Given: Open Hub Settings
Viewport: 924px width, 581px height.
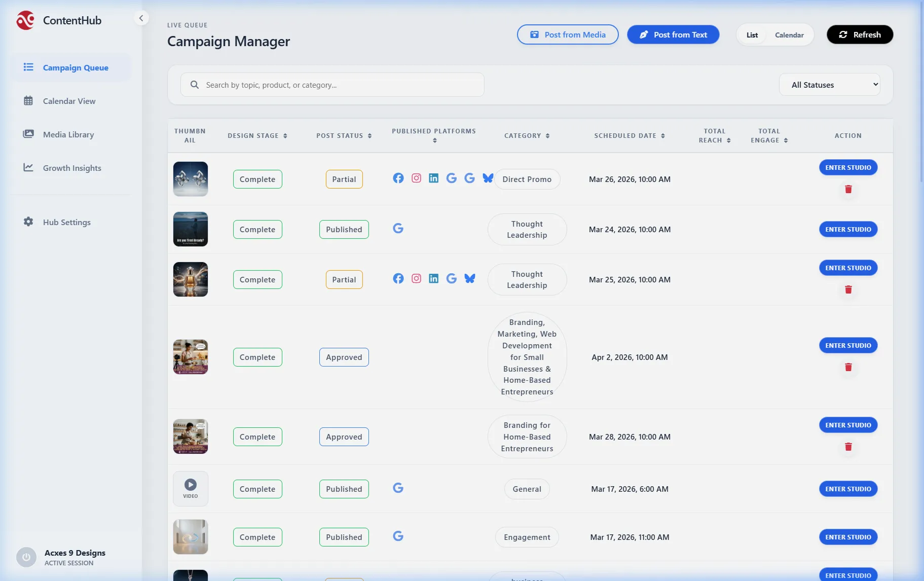Looking at the screenshot, I should click(28, 222).
